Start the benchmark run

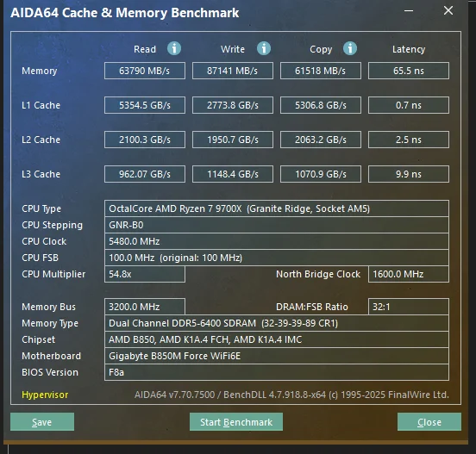pyautogui.click(x=236, y=422)
